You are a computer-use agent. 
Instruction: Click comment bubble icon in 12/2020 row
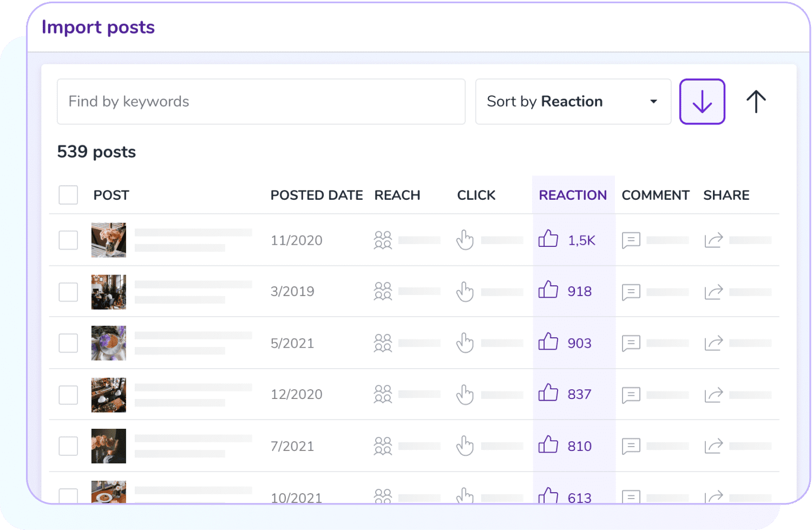point(631,395)
